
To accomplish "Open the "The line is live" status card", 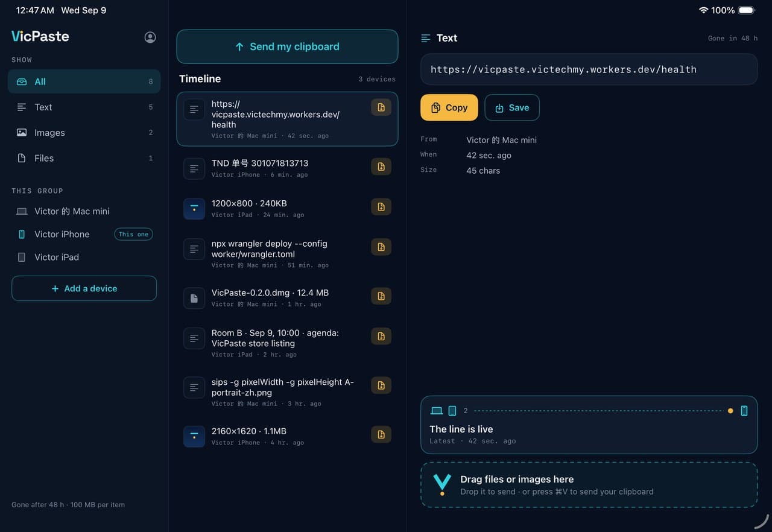I will point(589,425).
